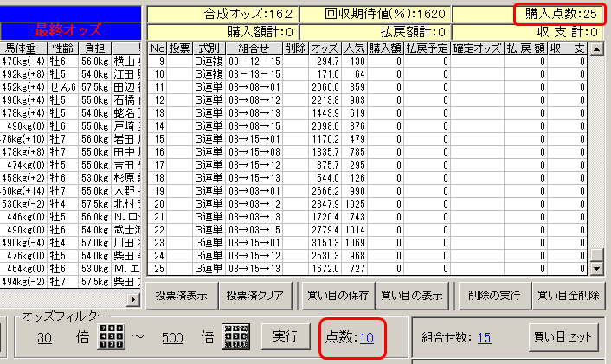Screen dimensions: 611x364
Task: Click 買い目セット button
Action: [563, 336]
